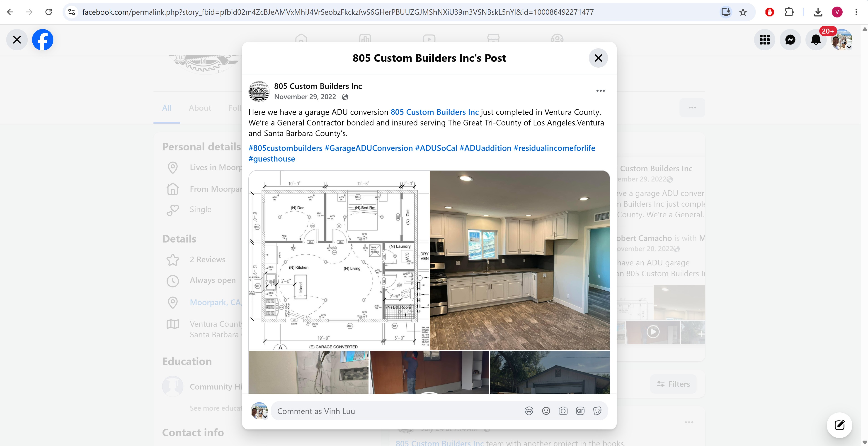This screenshot has width=868, height=446.
Task: Follow the 805 Custom Builders Inc mention link
Action: tap(434, 112)
